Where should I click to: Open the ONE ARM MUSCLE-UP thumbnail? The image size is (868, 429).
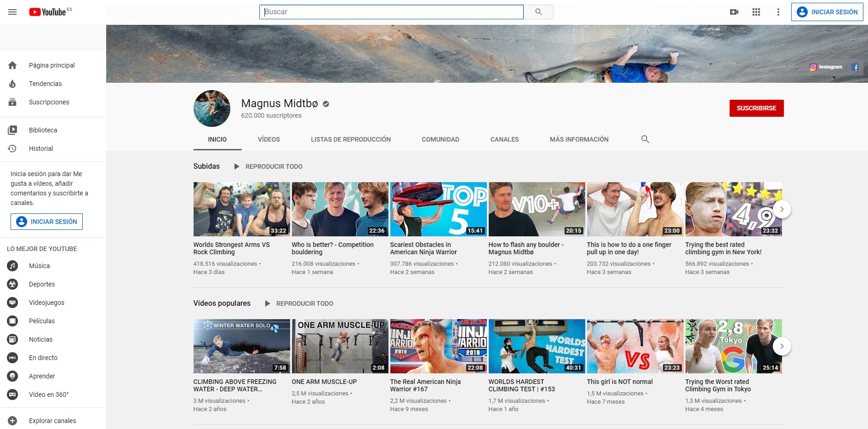click(340, 346)
